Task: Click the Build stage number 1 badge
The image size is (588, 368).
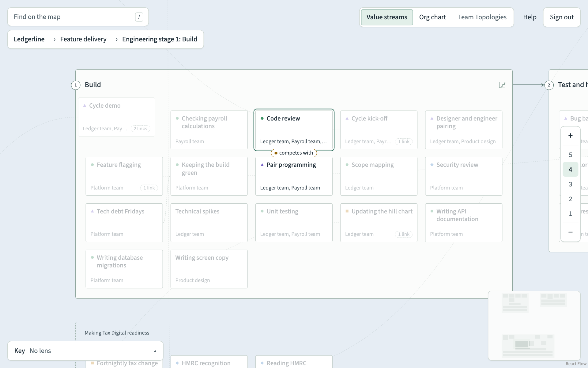Action: click(x=76, y=85)
